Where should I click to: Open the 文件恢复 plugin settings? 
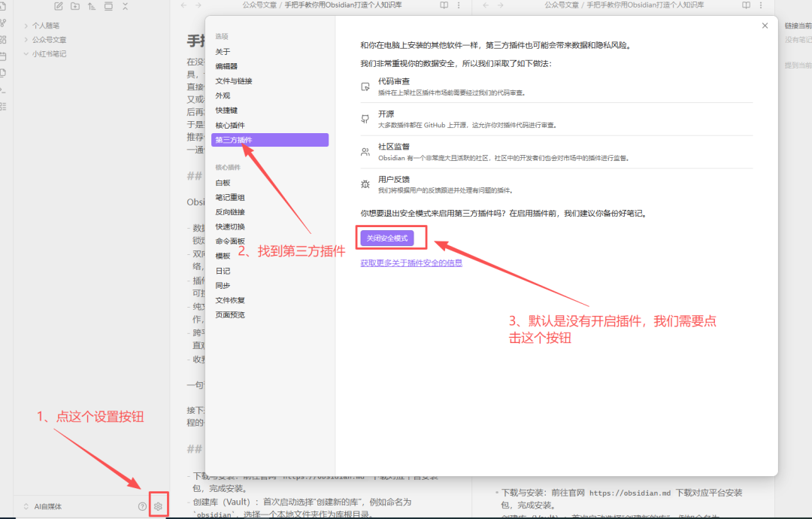(230, 300)
